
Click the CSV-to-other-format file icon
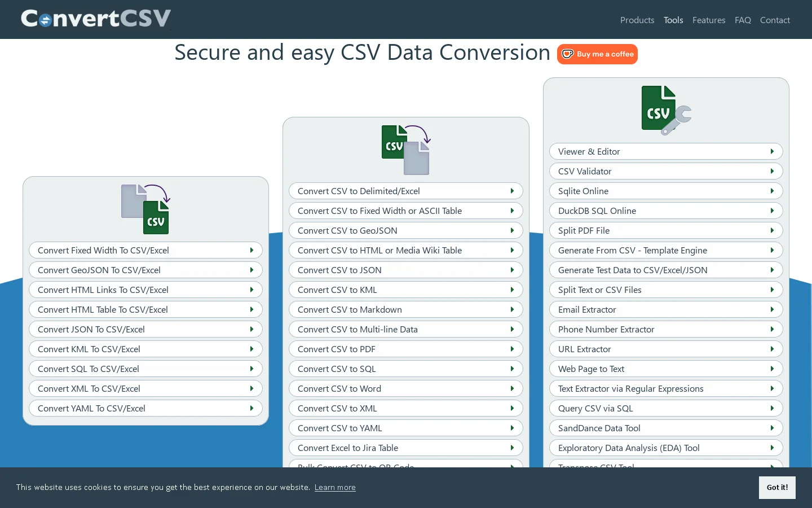[x=406, y=150]
